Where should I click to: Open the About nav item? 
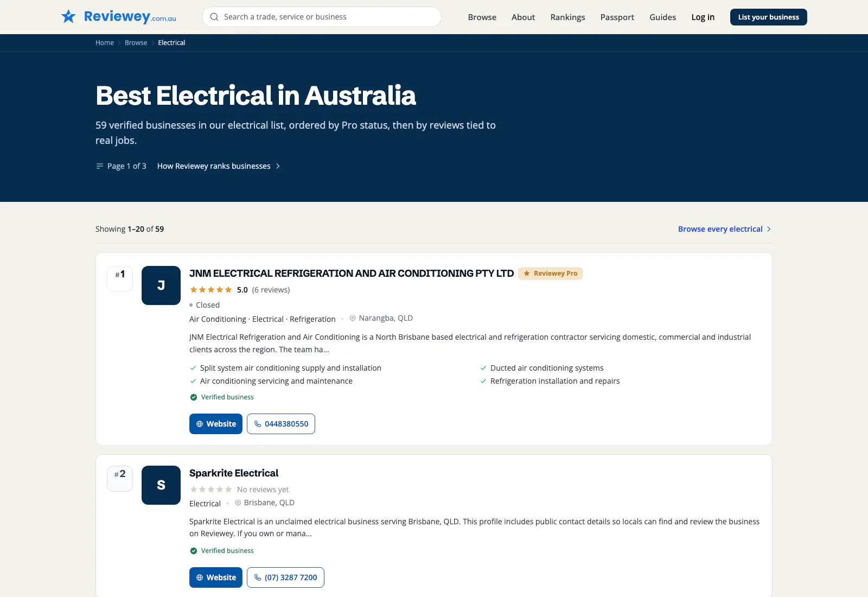coord(523,17)
